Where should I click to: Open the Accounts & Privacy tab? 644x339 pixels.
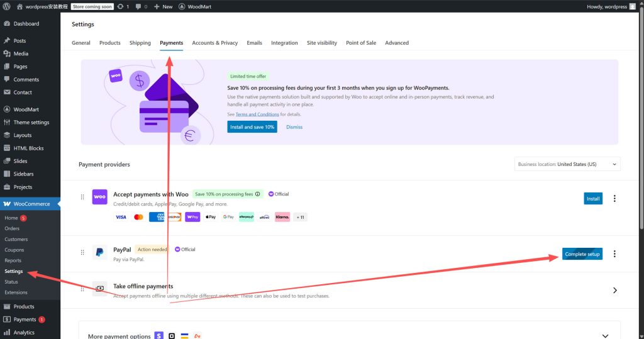[214, 43]
